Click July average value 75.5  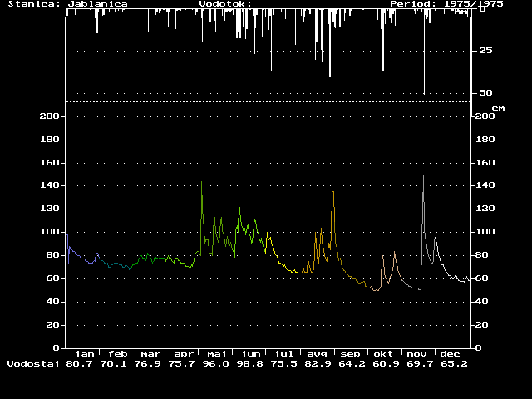(x=284, y=364)
